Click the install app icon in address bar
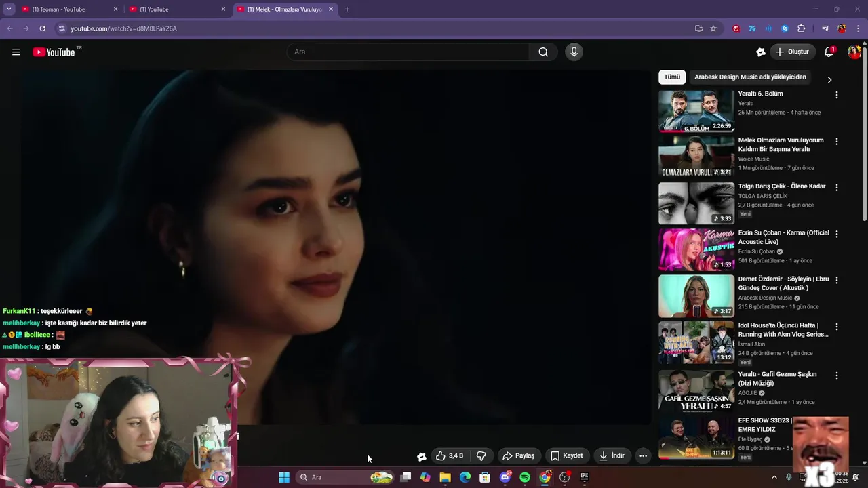This screenshot has height=488, width=868. [x=698, y=28]
